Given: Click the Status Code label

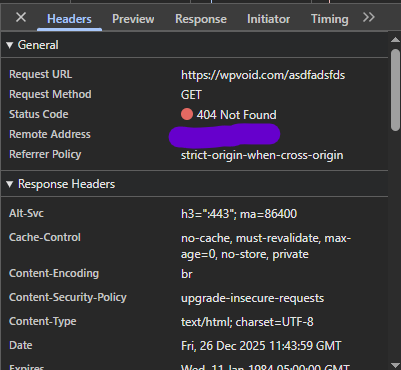Looking at the screenshot, I should click(x=39, y=114).
